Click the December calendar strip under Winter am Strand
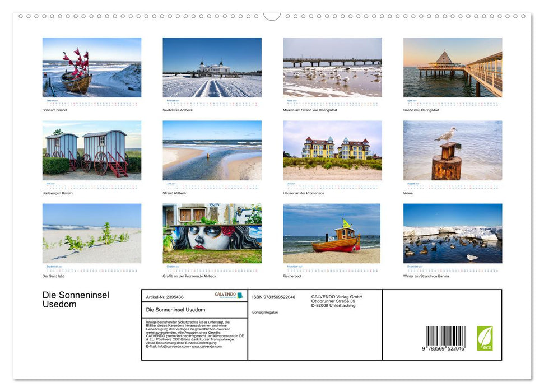544x392 pixels. point(453,268)
